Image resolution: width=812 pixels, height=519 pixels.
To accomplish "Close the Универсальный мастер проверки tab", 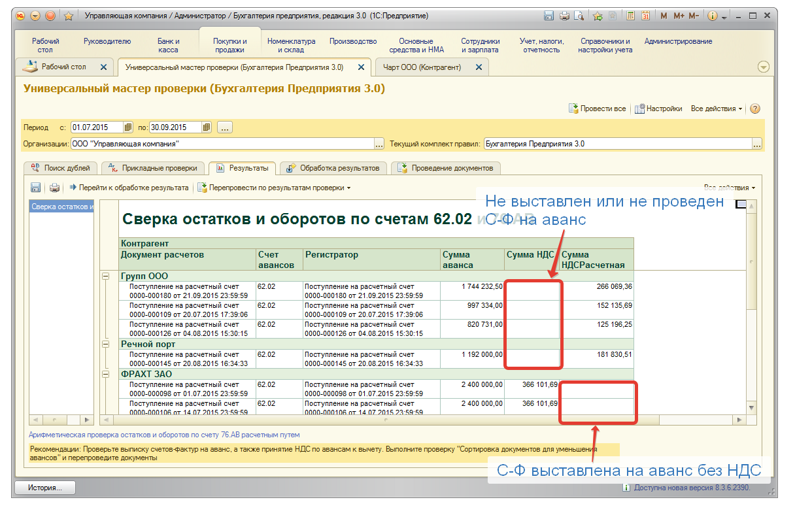I will pos(361,67).
